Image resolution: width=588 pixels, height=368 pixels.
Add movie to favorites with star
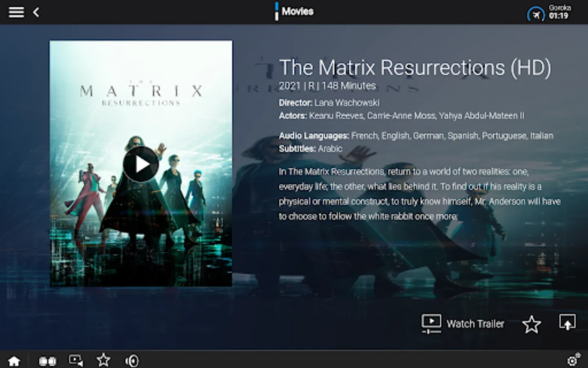pyautogui.click(x=531, y=324)
